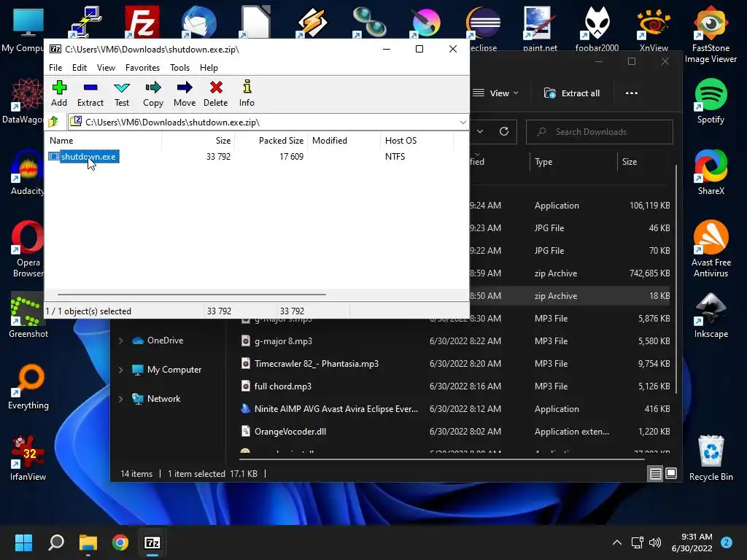
Task: Open the Tools menu in 7-Zip
Action: (179, 68)
